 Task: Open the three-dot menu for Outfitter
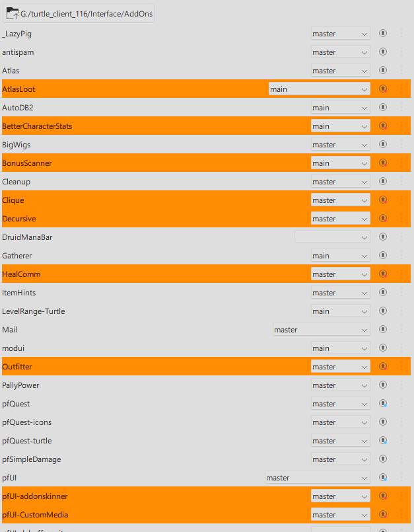pyautogui.click(x=401, y=366)
